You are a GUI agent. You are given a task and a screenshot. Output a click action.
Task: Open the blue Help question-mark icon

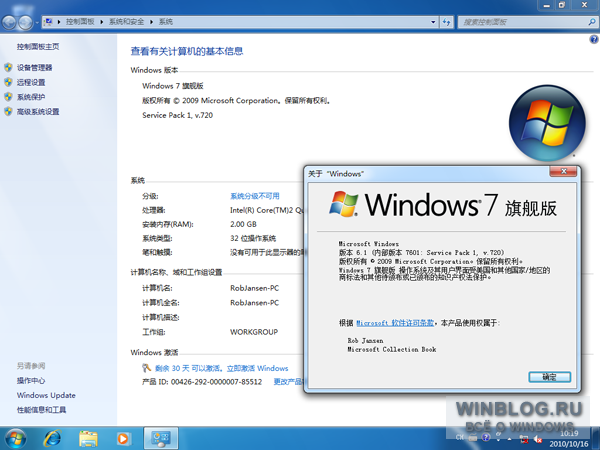[593, 39]
